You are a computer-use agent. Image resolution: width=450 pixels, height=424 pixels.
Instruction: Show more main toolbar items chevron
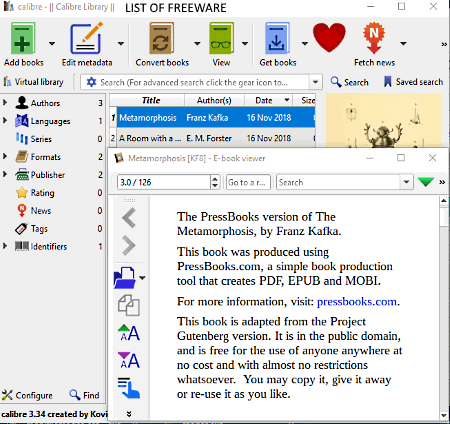pyautogui.click(x=444, y=44)
